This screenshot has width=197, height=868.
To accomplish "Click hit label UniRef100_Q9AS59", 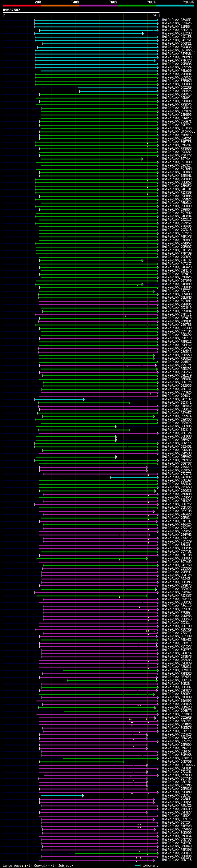I will click(177, 355).
